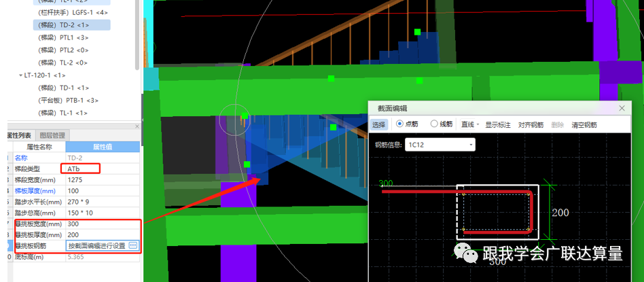The height and width of the screenshot is (282, 644).
Task: Edit 踏步总高 value 150 * 10
Action: tap(103, 213)
